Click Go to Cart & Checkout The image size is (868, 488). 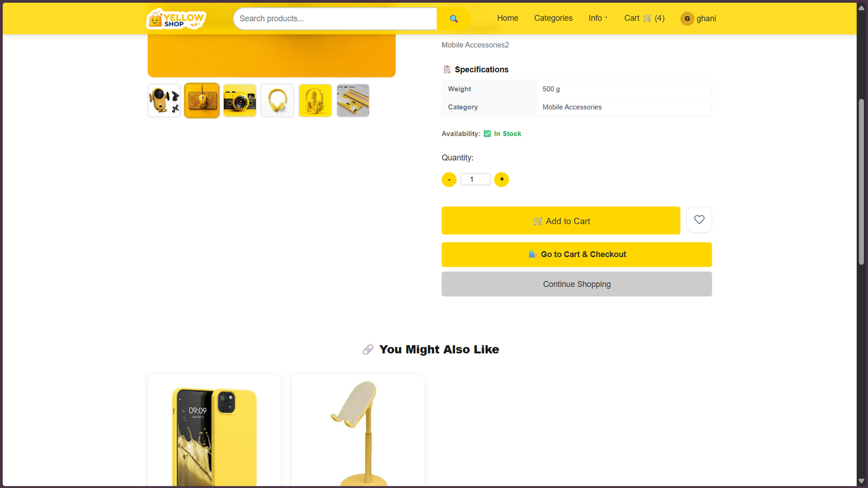pyautogui.click(x=577, y=254)
